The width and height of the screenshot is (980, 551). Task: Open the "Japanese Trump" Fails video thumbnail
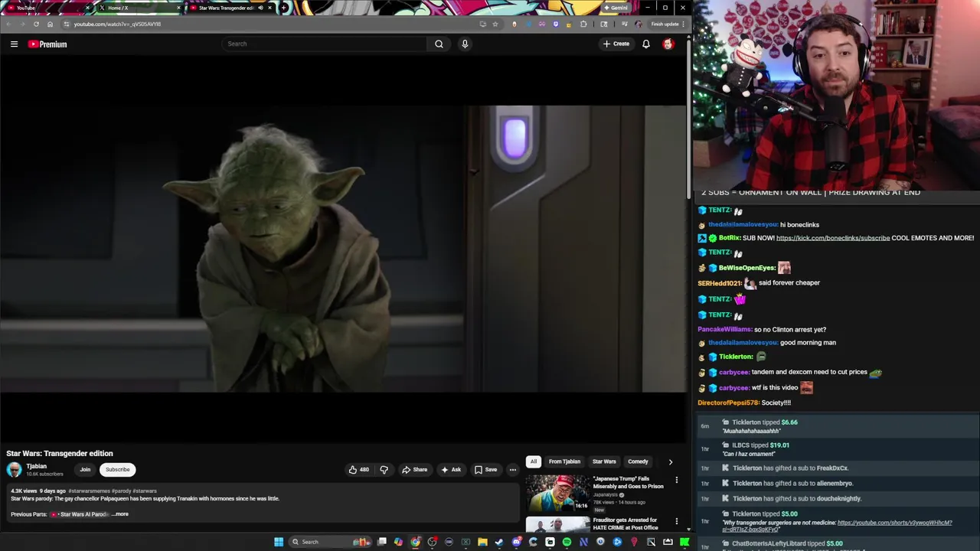[x=557, y=493]
